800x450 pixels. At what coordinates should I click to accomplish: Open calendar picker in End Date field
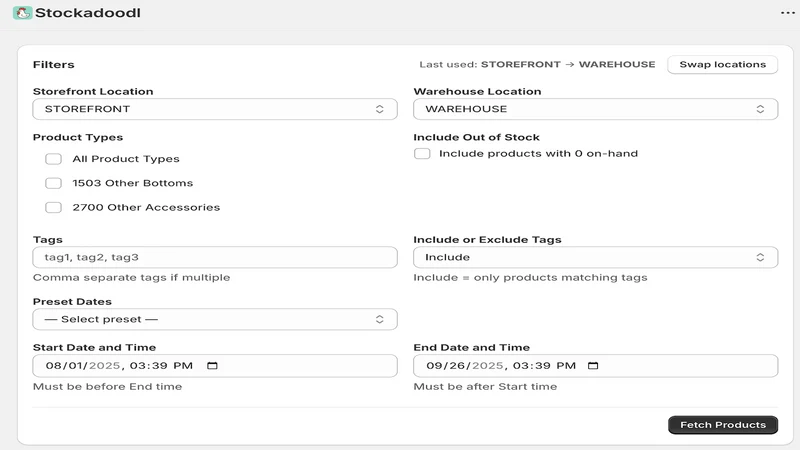click(x=593, y=366)
